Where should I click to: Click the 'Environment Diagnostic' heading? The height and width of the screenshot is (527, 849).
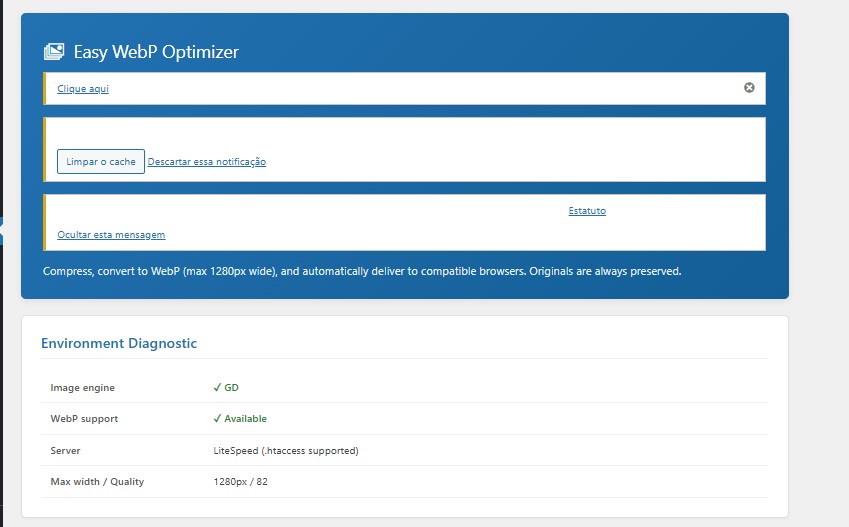[119, 343]
